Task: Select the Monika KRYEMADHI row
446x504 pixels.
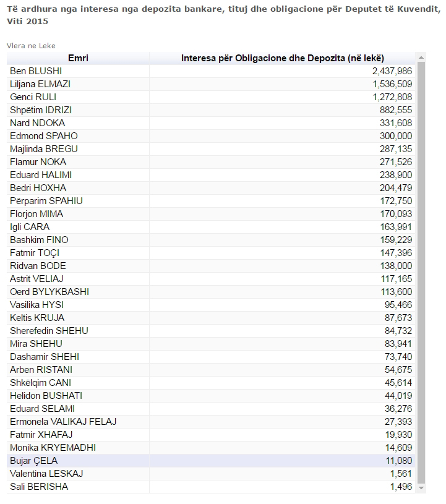Action: pyautogui.click(x=74, y=448)
